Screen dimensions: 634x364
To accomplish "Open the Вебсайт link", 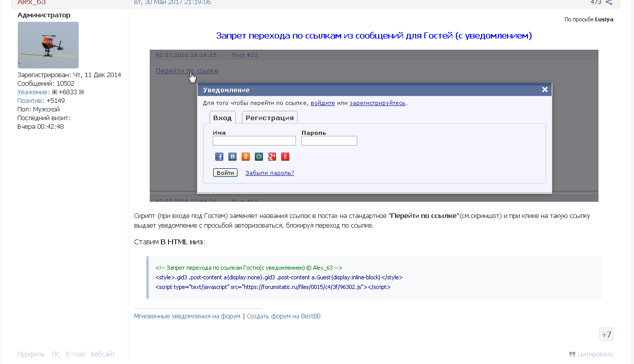I will (103, 354).
